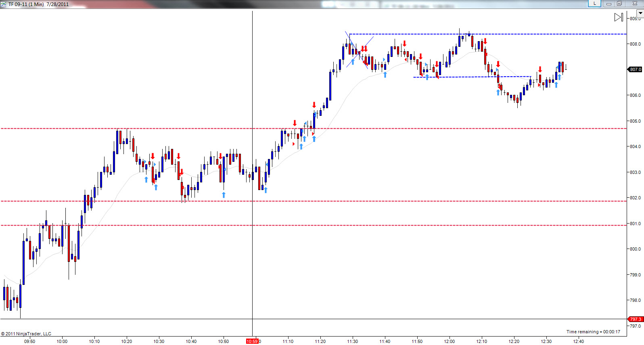Screen dimensions: 644x345
Task: Click the black 807.0 current price marker
Action: pyautogui.click(x=635, y=69)
